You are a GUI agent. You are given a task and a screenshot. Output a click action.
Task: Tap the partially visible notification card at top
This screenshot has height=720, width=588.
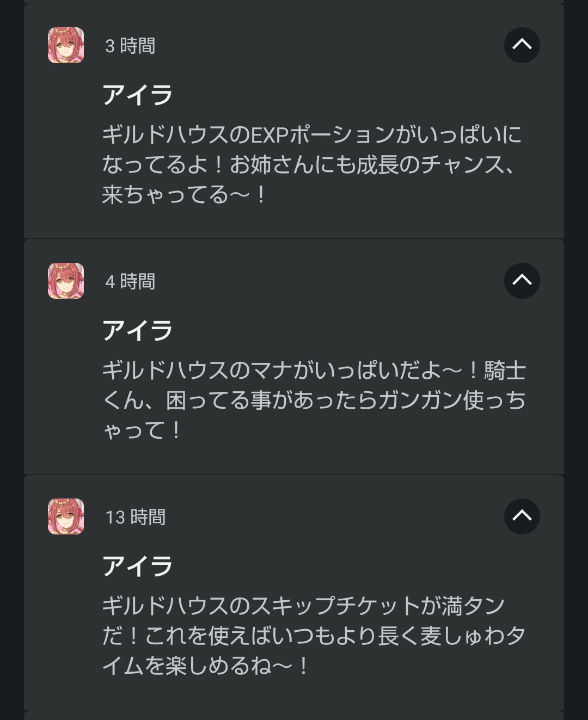click(x=294, y=2)
